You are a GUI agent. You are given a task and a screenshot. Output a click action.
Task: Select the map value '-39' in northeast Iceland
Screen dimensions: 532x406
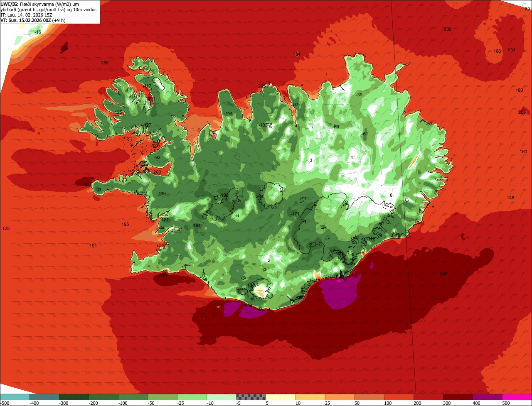(359, 95)
